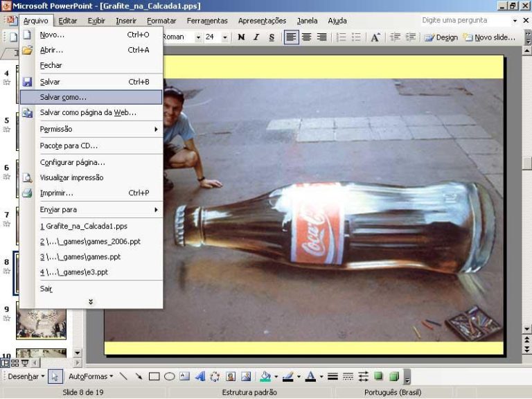The width and height of the screenshot is (532, 399).
Task: Open recent file Grafite_na_Calcada1.pps
Action: point(91,227)
